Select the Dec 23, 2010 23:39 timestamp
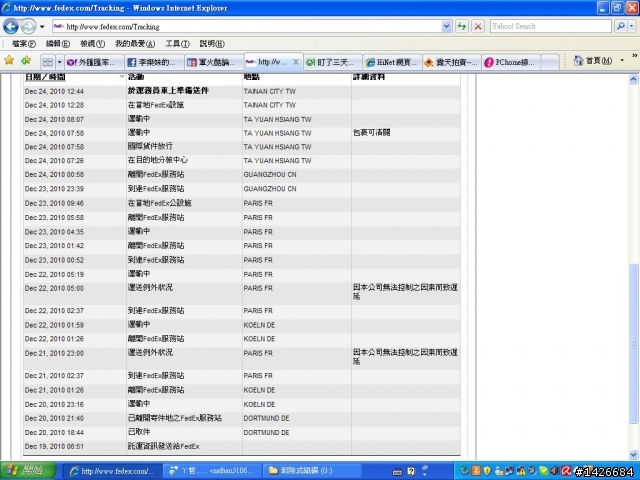 pyautogui.click(x=54, y=189)
